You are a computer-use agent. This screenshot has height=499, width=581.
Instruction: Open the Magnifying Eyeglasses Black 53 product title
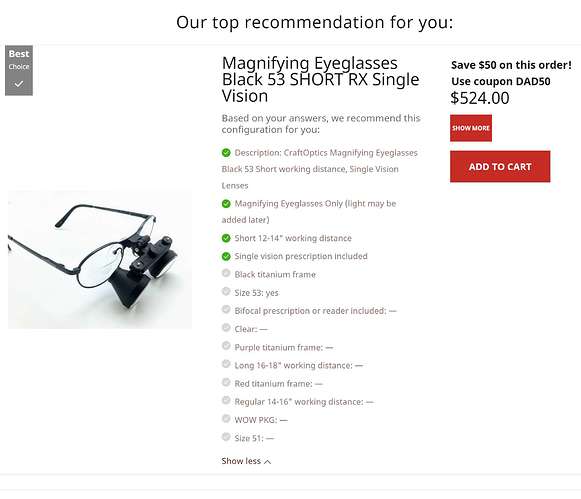tap(321, 79)
